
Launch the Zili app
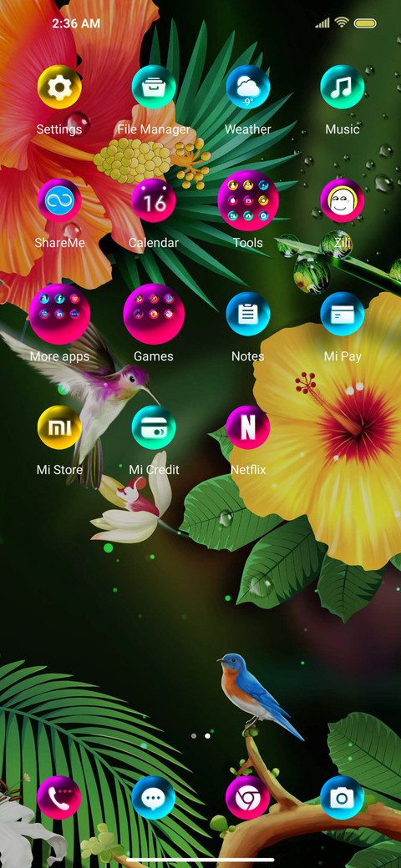pos(343,200)
